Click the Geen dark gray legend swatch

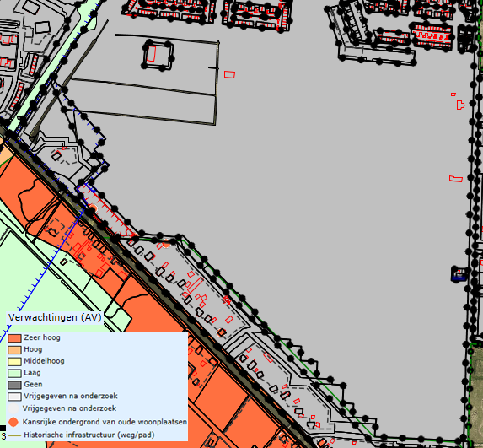click(14, 385)
